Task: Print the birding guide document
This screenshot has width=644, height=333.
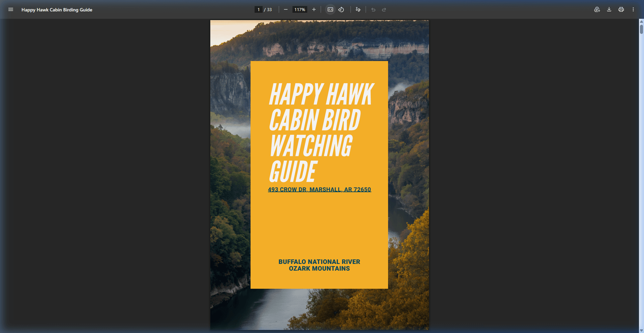Action: (621, 9)
